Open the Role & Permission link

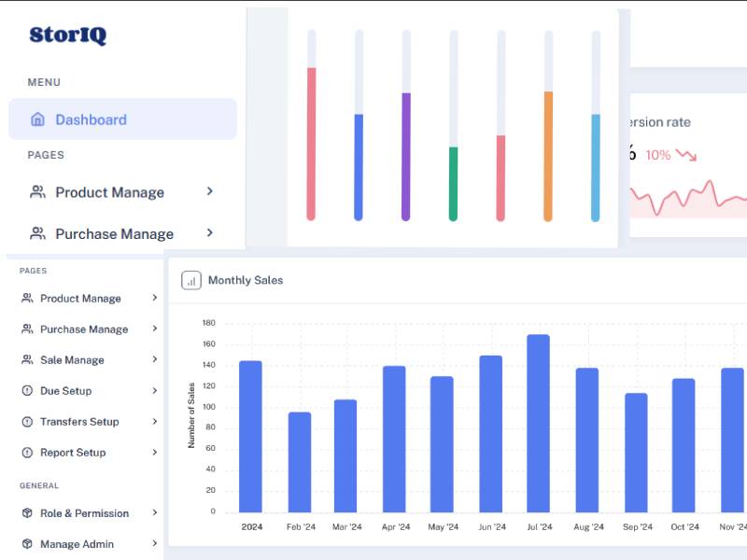(84, 513)
